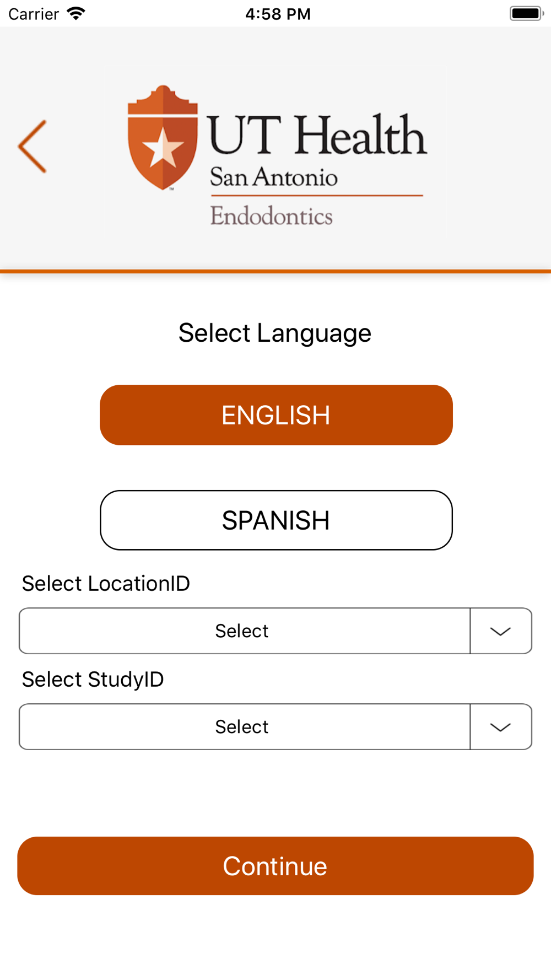The height and width of the screenshot is (980, 551).
Task: Tap the orange back arrow
Action: 33,147
